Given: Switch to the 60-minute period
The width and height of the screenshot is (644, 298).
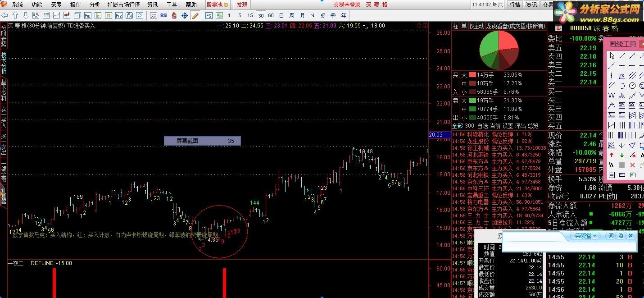Looking at the screenshot, I should point(271,15).
